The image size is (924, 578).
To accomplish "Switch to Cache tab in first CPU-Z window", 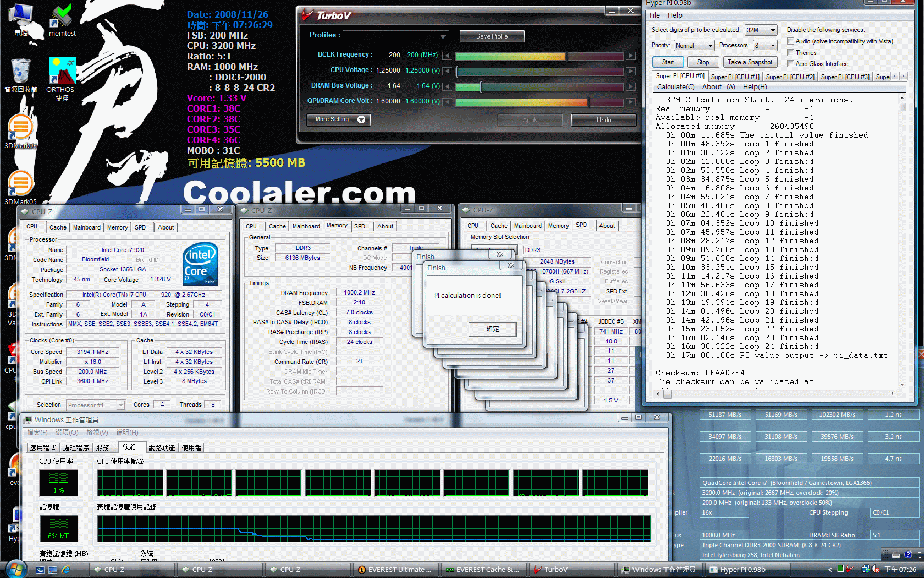I will click(58, 227).
